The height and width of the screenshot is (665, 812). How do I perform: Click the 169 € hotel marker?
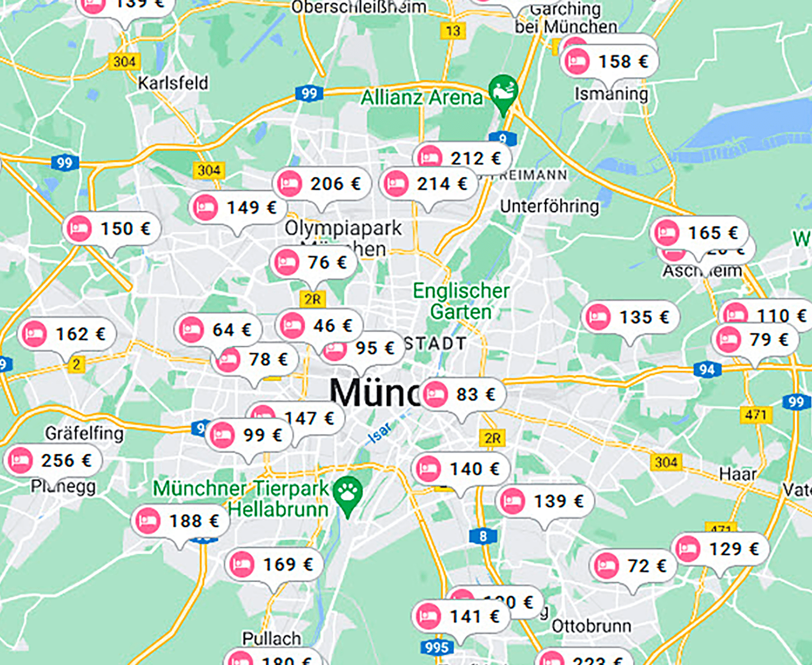tap(274, 564)
